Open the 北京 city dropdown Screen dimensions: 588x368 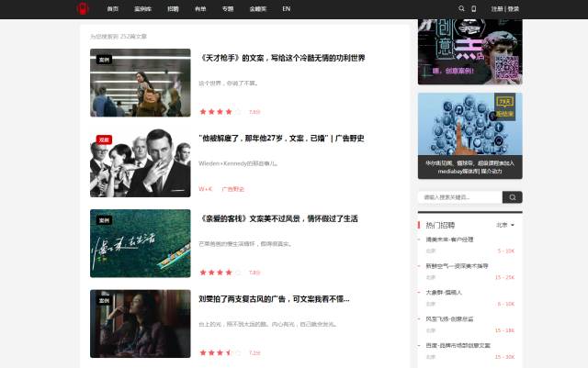pos(505,225)
